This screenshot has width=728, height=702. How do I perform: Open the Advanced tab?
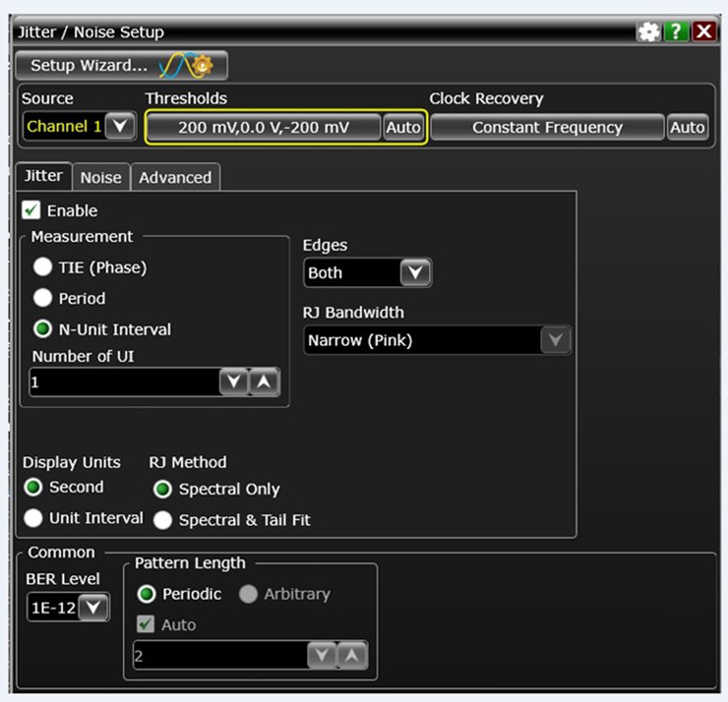[x=174, y=178]
